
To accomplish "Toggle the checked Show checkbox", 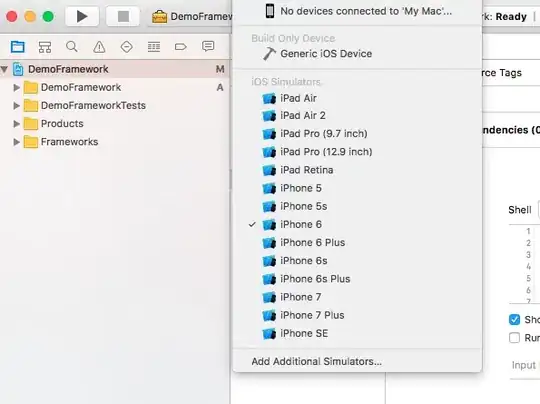I will tap(515, 319).
